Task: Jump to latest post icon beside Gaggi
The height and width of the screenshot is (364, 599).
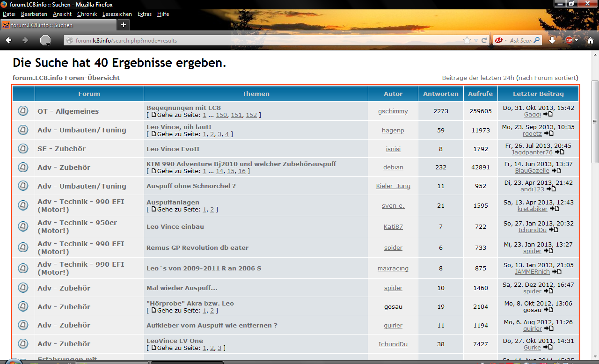Action: click(548, 115)
